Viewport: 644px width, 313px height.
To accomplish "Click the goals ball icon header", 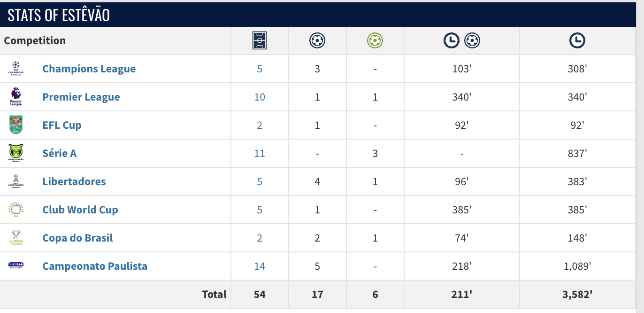I will tap(317, 41).
